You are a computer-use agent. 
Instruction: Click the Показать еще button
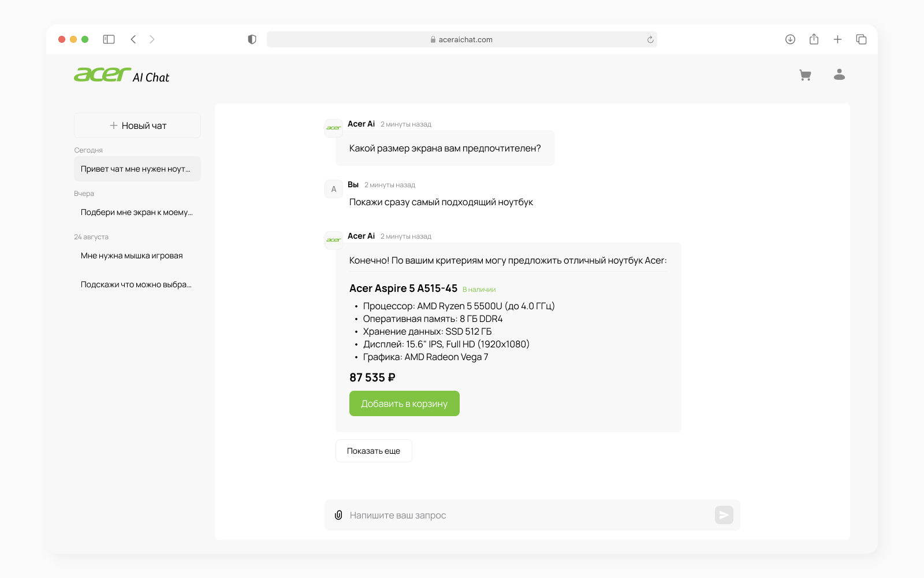pyautogui.click(x=374, y=451)
